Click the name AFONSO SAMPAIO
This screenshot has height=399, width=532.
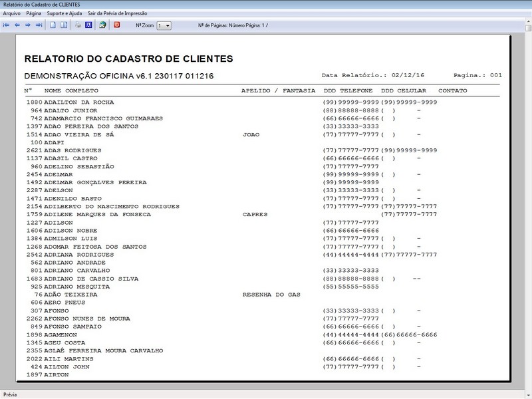coord(72,327)
